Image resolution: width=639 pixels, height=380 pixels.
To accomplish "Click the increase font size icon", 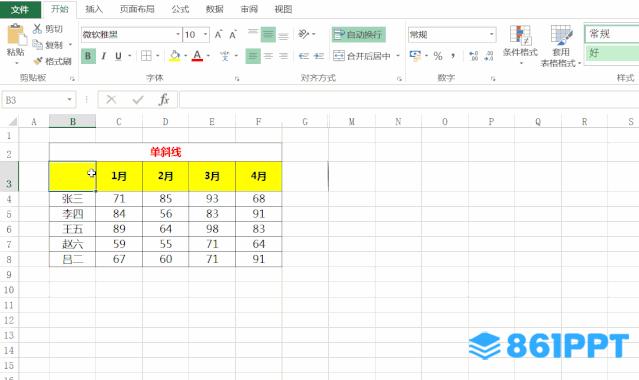I will click(x=218, y=35).
